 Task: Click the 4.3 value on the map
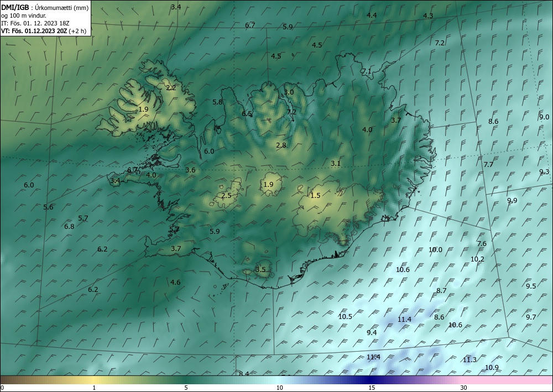pyautogui.click(x=428, y=16)
